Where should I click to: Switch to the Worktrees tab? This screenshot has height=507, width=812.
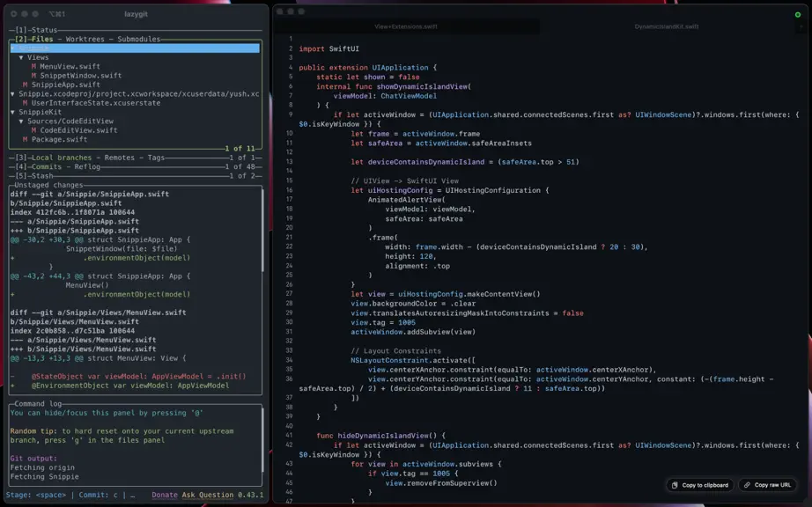coord(85,40)
